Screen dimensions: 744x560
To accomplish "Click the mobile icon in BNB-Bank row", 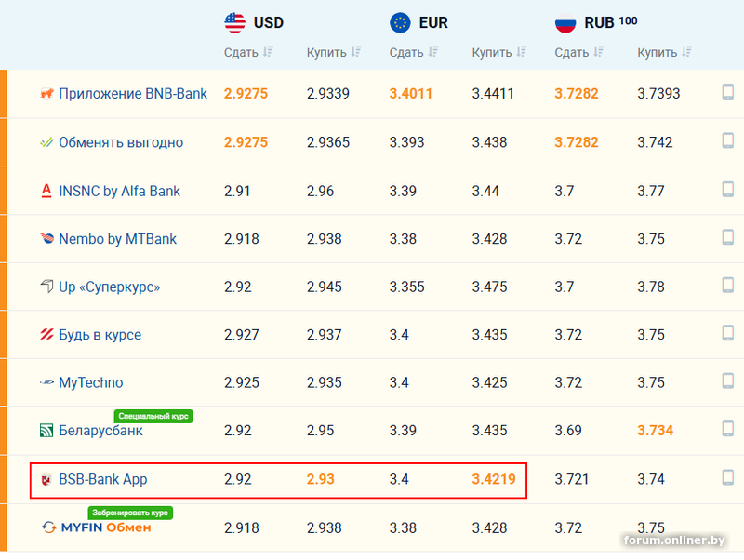I will (728, 93).
